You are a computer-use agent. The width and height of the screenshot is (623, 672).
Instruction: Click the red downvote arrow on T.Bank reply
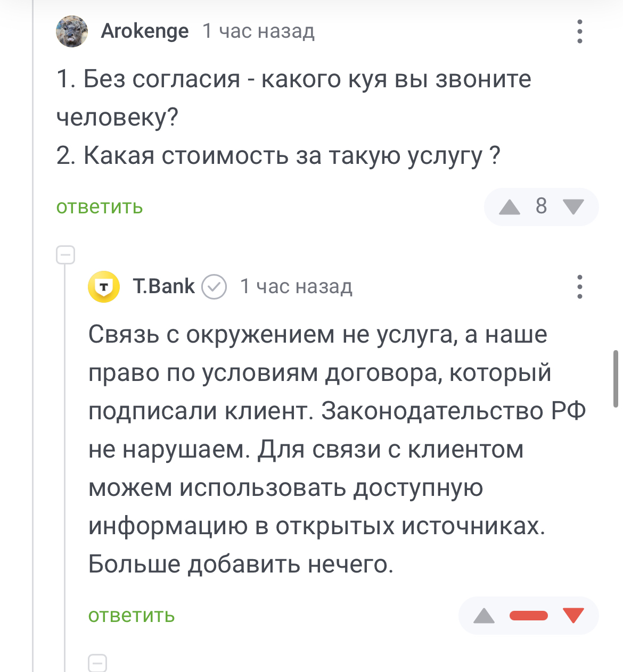pyautogui.click(x=573, y=616)
